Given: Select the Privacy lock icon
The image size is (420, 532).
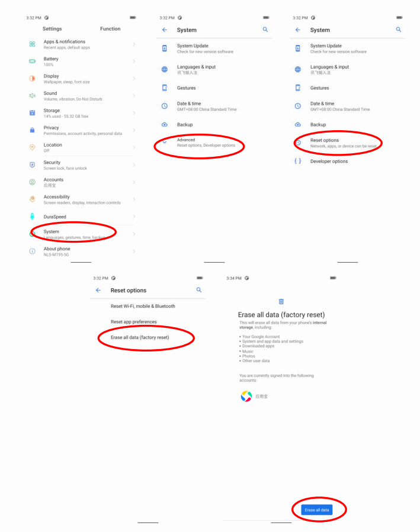Looking at the screenshot, I should pyautogui.click(x=32, y=130).
